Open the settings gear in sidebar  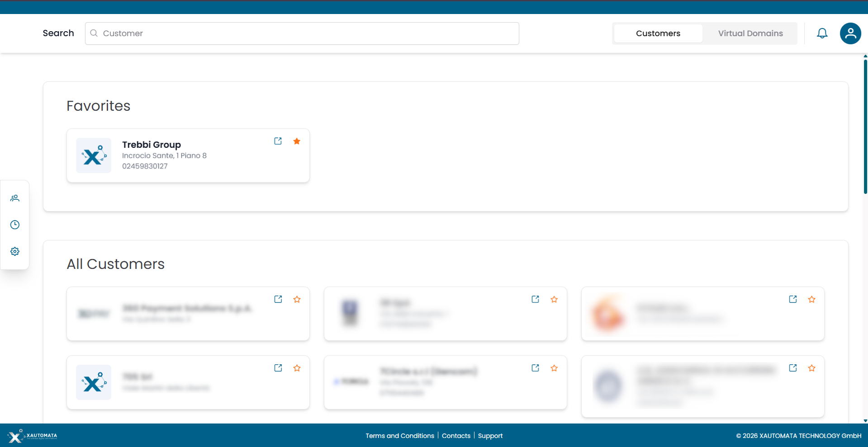[x=15, y=251]
